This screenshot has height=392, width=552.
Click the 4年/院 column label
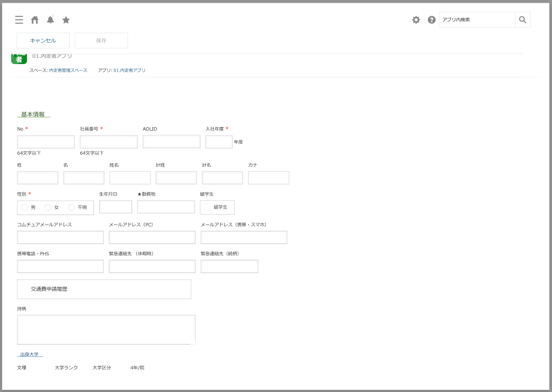137,368
